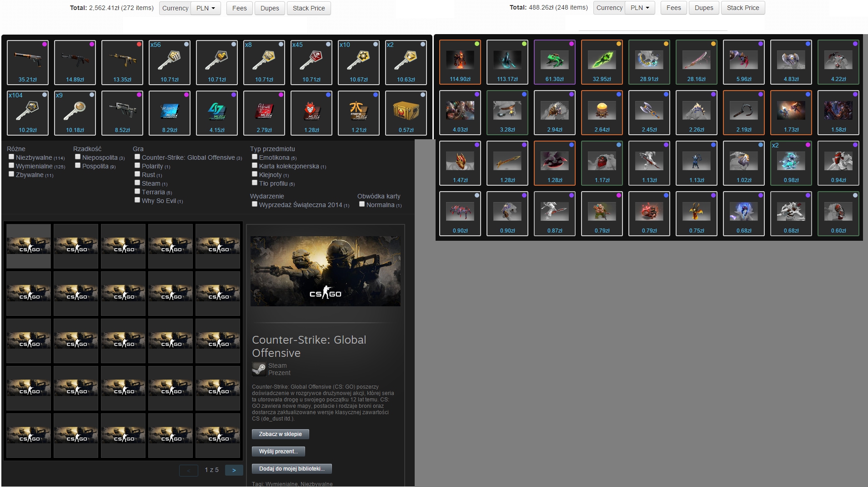The width and height of the screenshot is (868, 487).
Task: Click the Zobacz w sklepie button
Action: (x=280, y=434)
